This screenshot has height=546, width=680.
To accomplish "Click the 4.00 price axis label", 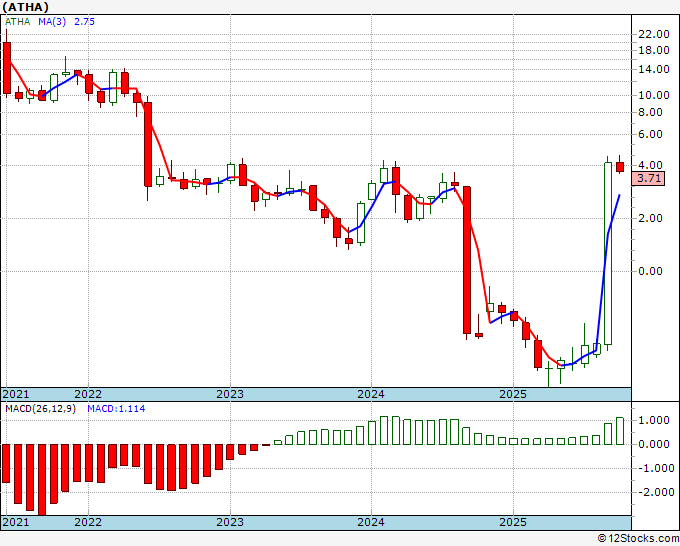I will 651,165.
